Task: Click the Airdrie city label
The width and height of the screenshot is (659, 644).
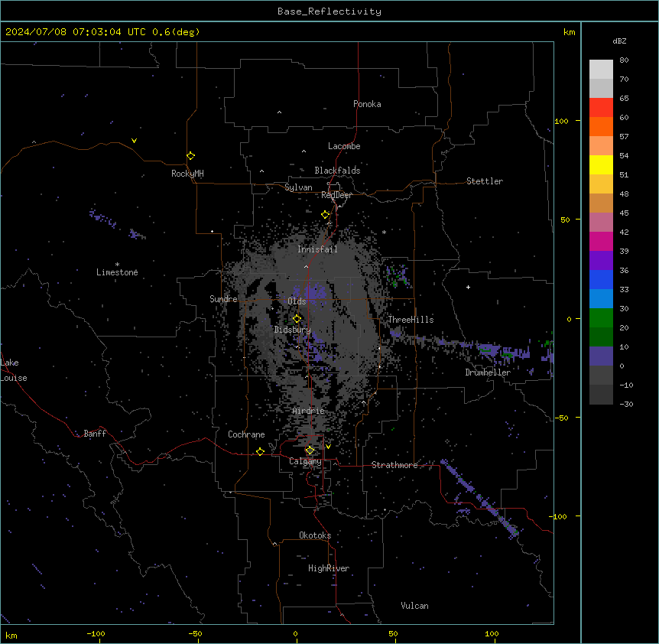Action: (309, 411)
